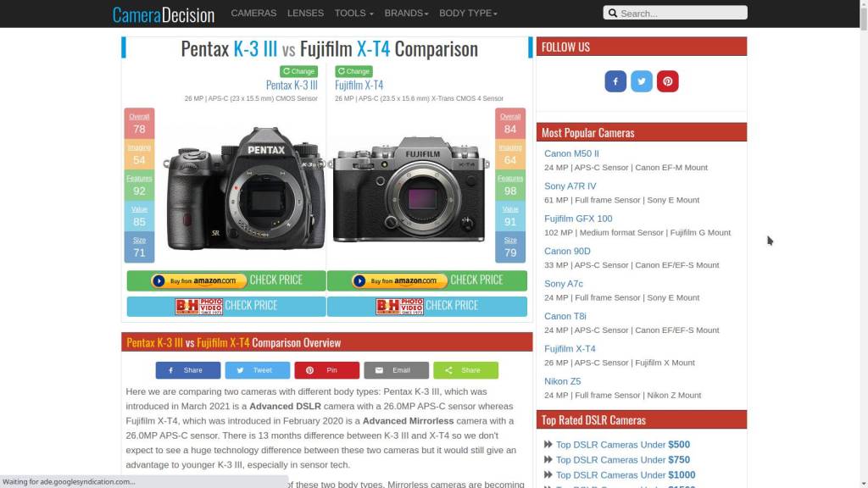The height and width of the screenshot is (488, 868).
Task: Open Fujifilm Imaging score 64
Action: pyautogui.click(x=509, y=154)
